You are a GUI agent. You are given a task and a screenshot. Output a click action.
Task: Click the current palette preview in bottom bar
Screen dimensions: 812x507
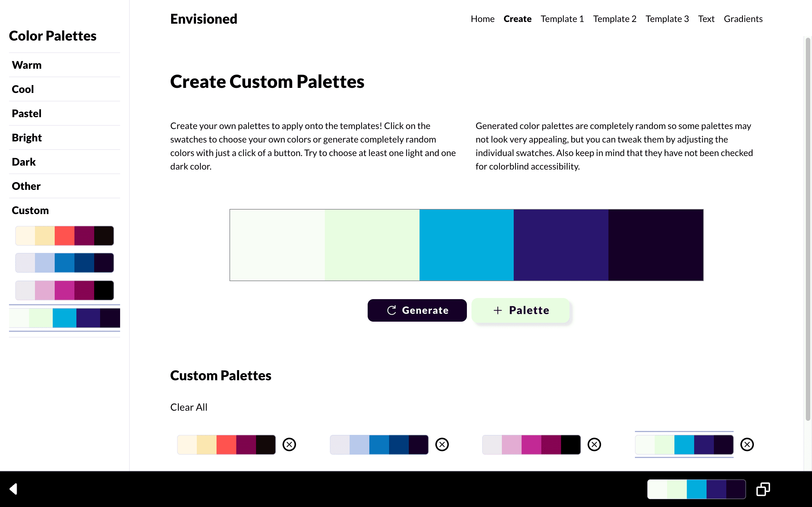point(697,489)
